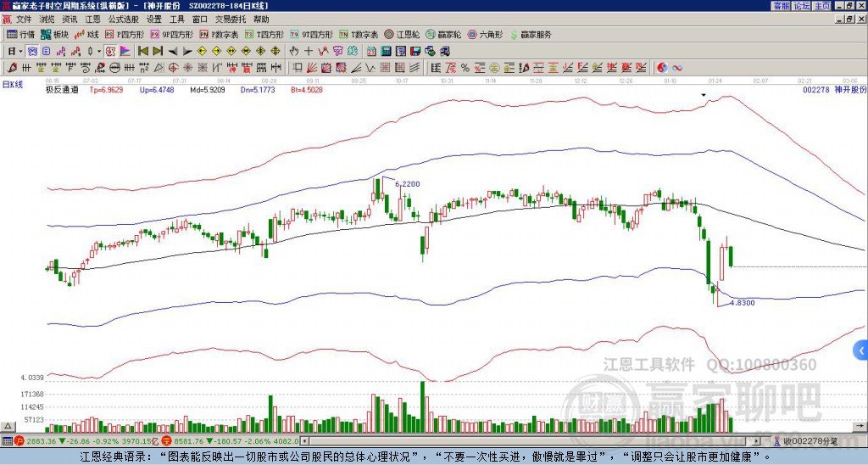Select the Gann fan lines tool

click(x=312, y=68)
